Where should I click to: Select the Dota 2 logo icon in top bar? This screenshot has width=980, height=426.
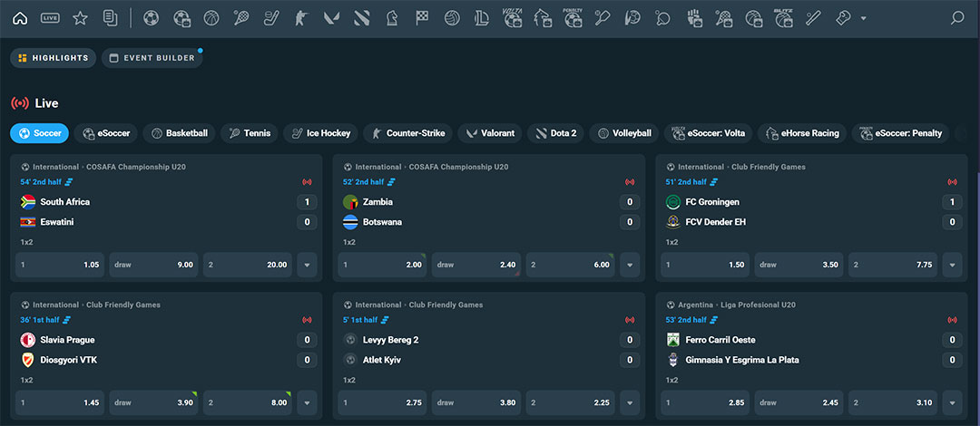(361, 18)
